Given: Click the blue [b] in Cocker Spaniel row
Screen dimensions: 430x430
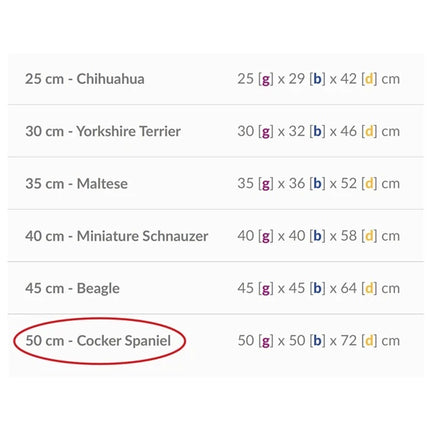Looking at the screenshot, I should point(317,341).
